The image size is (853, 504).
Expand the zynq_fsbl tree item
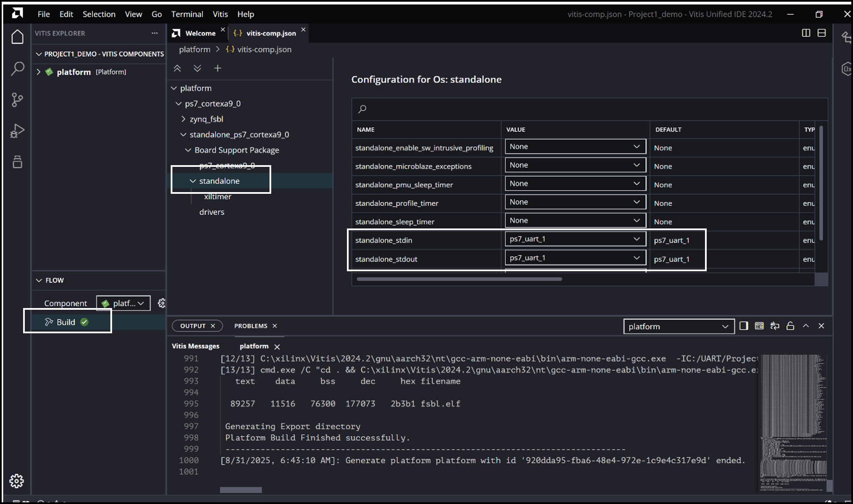point(183,119)
